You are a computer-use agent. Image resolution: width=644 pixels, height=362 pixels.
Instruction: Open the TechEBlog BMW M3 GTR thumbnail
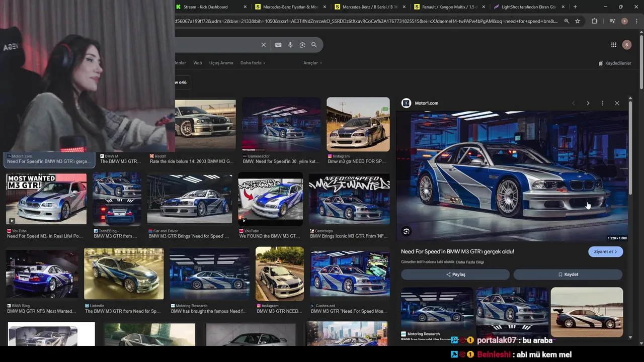point(117,199)
